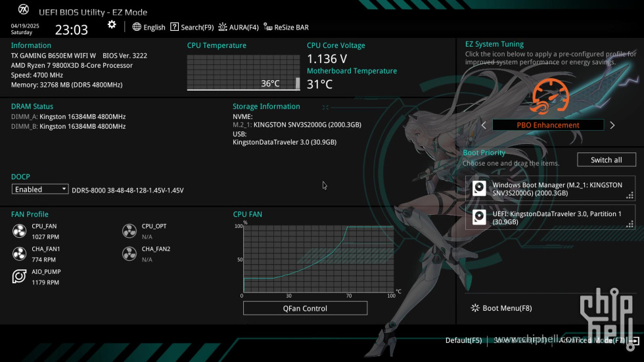Open QFan Control
644x362 pixels.
[x=305, y=308]
